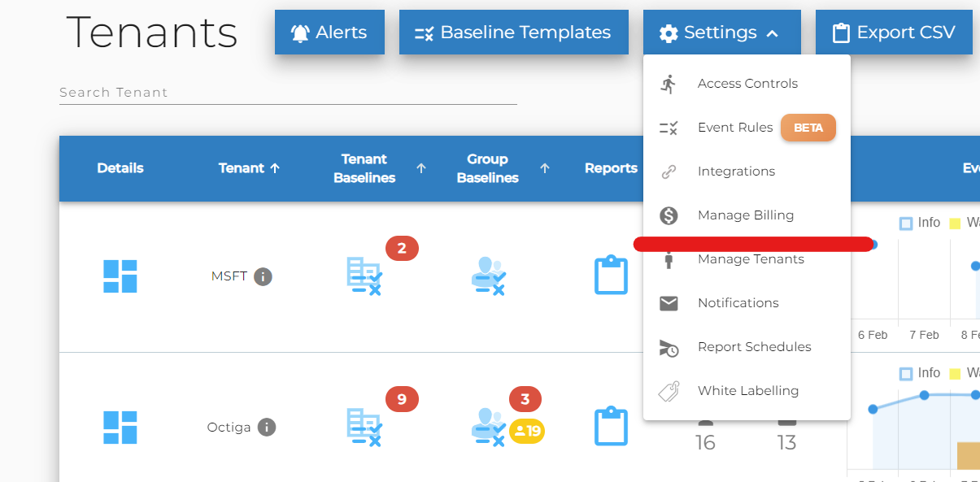Open MSFT group baselines icon

pos(488,276)
